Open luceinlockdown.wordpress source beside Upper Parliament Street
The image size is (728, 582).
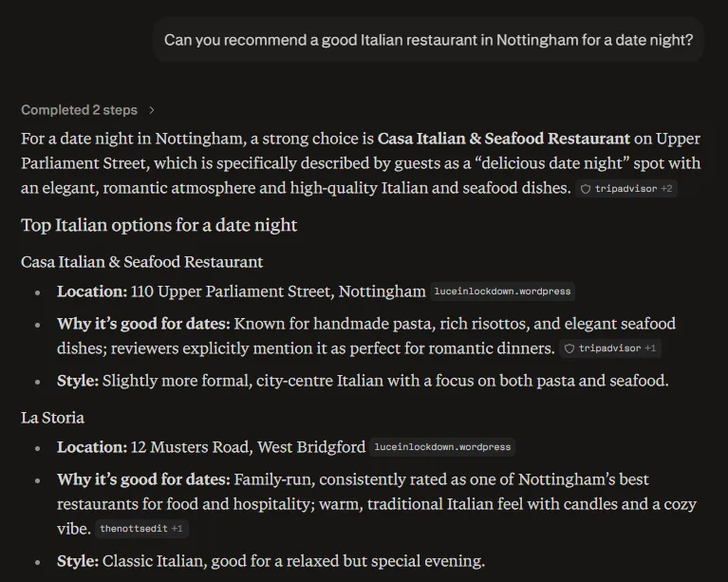[x=502, y=291]
